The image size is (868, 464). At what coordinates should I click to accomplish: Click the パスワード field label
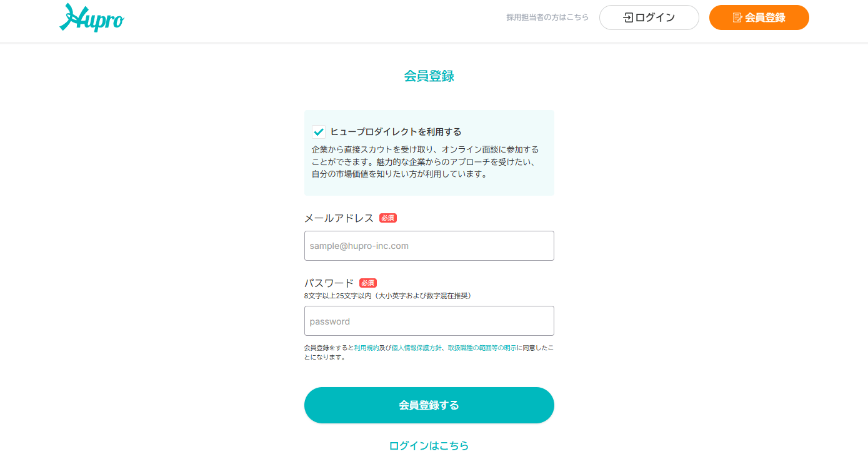click(x=329, y=283)
